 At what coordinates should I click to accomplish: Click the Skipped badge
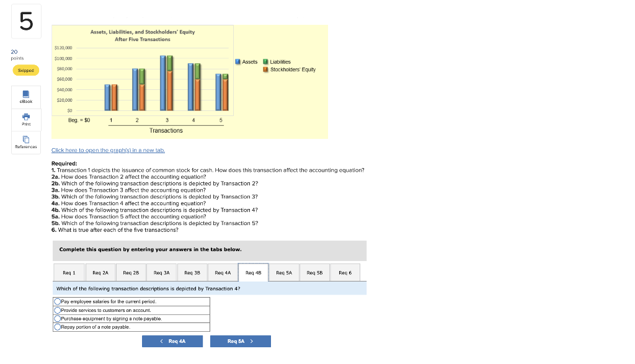point(25,70)
